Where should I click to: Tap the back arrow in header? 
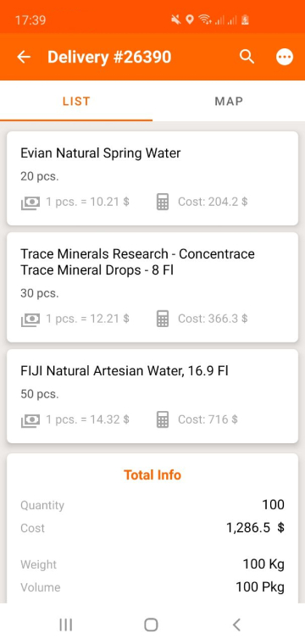[24, 57]
